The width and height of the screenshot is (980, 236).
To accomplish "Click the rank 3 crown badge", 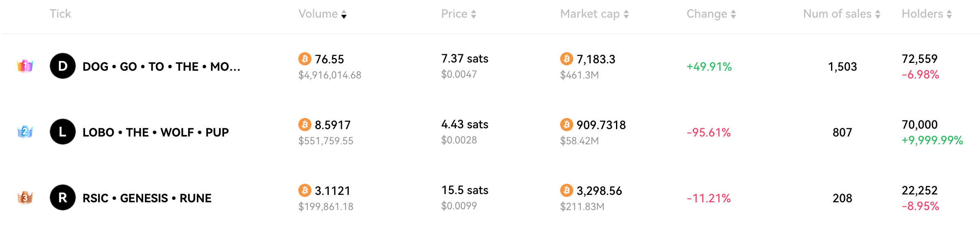I will (x=25, y=198).
